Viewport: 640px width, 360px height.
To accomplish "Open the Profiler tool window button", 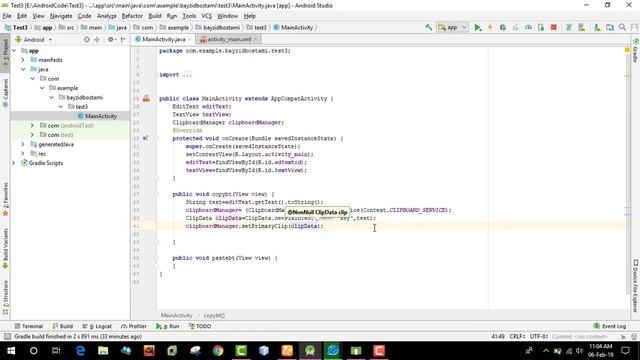I will coord(133,326).
